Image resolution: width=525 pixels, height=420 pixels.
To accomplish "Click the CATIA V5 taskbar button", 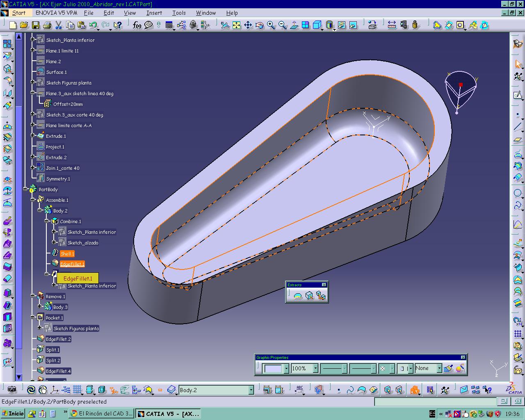I will (169, 413).
